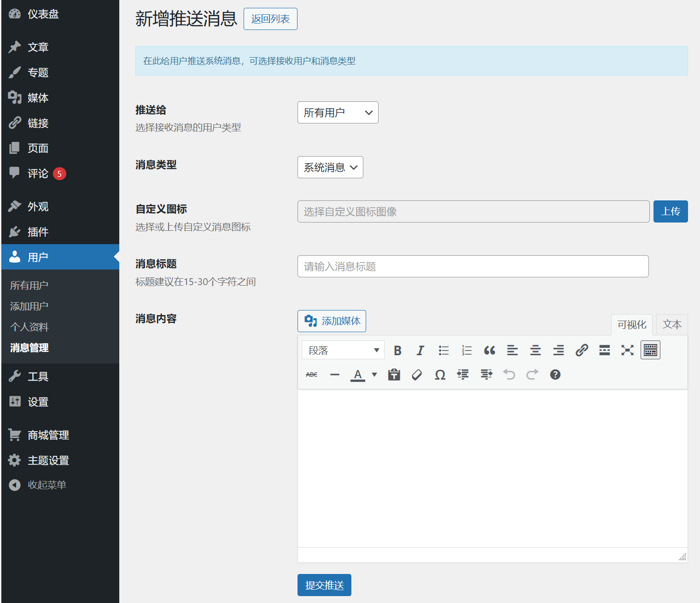Apply blockquote formatting
700x603 pixels.
click(x=490, y=351)
